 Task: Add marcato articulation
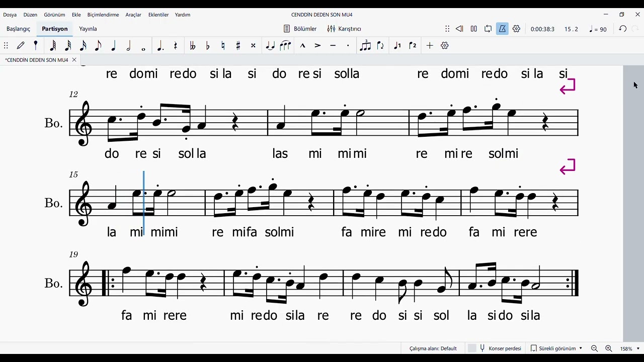click(302, 45)
